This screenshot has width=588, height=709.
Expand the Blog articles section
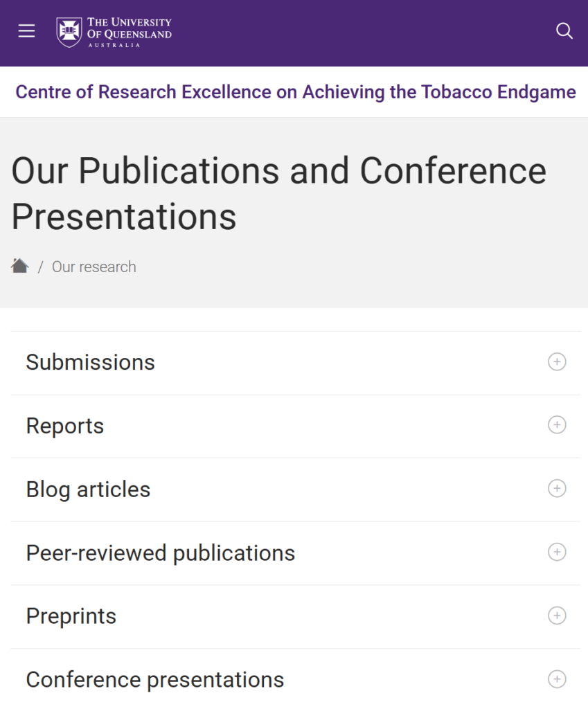pos(296,490)
